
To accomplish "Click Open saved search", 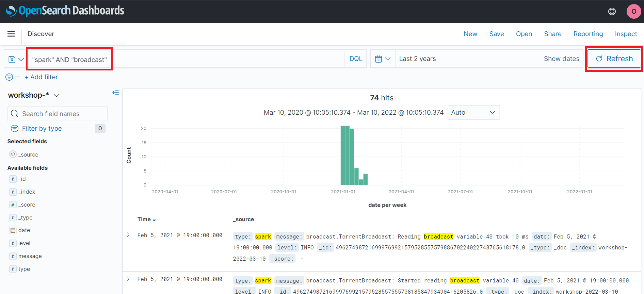I will tap(524, 34).
